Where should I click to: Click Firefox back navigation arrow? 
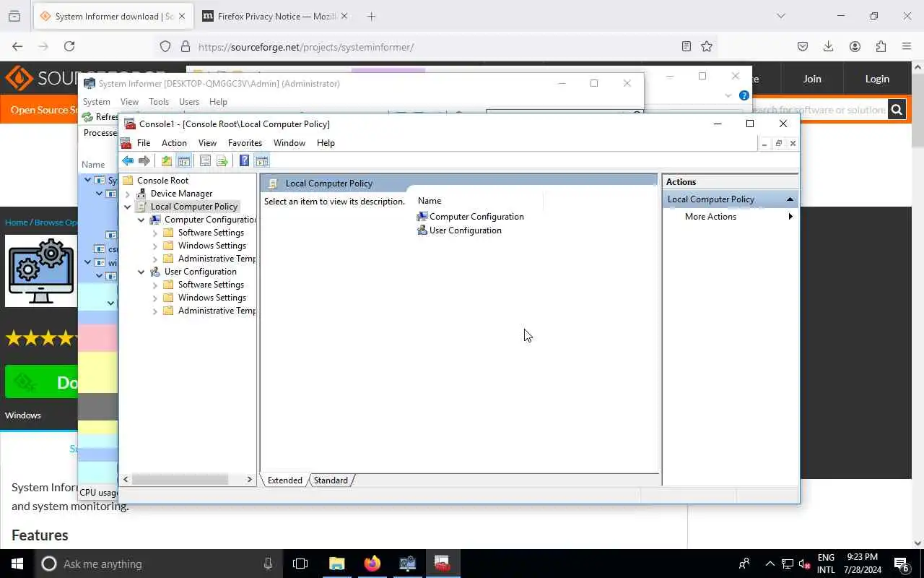[17, 46]
